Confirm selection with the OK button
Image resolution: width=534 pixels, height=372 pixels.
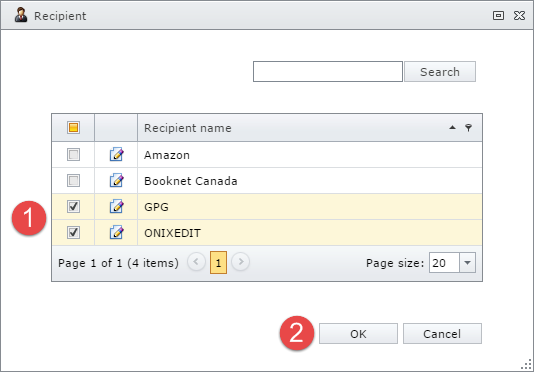[x=358, y=334]
